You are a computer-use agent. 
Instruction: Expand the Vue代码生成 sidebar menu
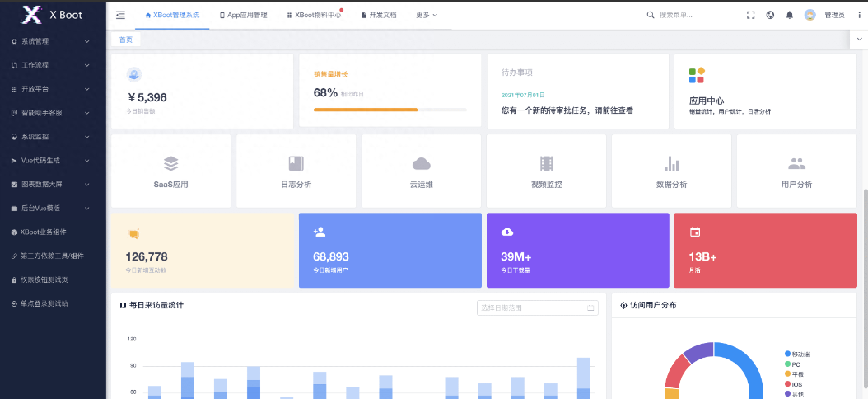[x=53, y=161]
